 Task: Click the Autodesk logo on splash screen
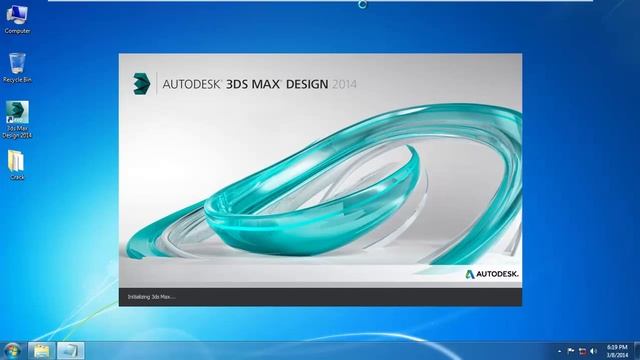[x=492, y=274]
